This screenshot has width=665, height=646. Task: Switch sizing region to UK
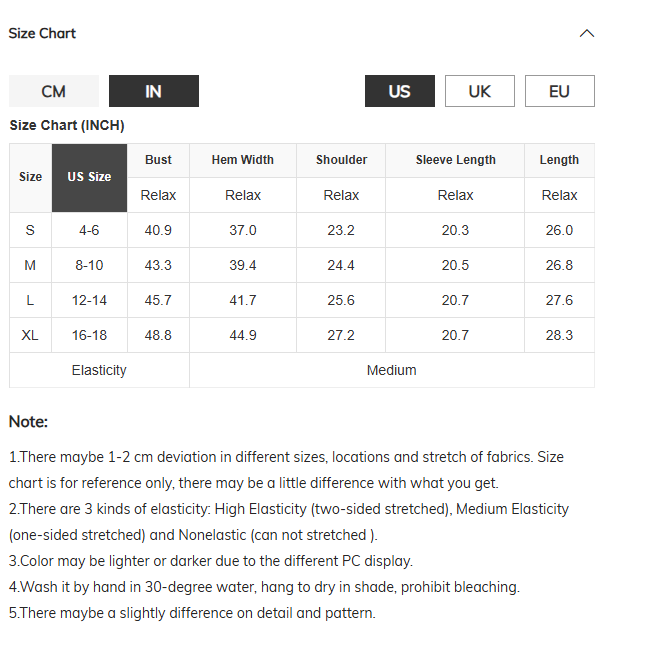pos(480,91)
